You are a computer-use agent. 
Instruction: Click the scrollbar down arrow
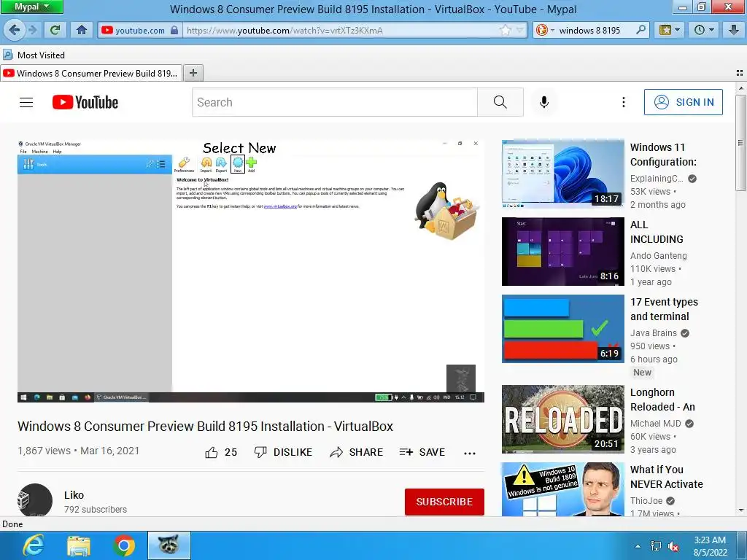[740, 510]
